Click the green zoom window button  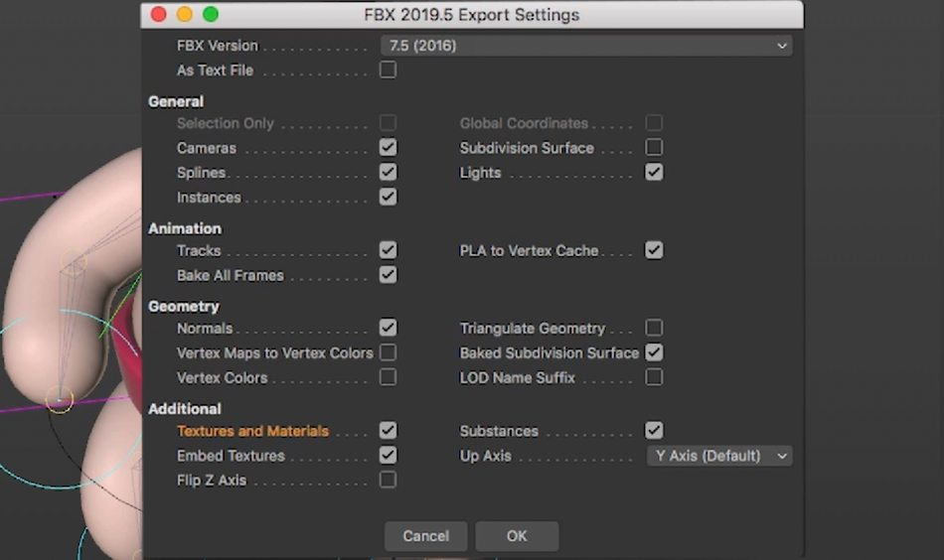(211, 15)
